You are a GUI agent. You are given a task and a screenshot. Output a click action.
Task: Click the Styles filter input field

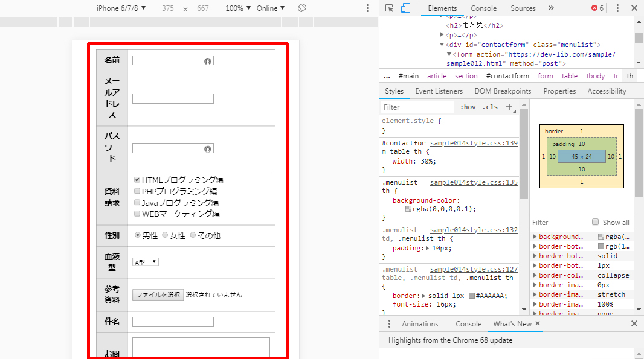click(x=417, y=107)
